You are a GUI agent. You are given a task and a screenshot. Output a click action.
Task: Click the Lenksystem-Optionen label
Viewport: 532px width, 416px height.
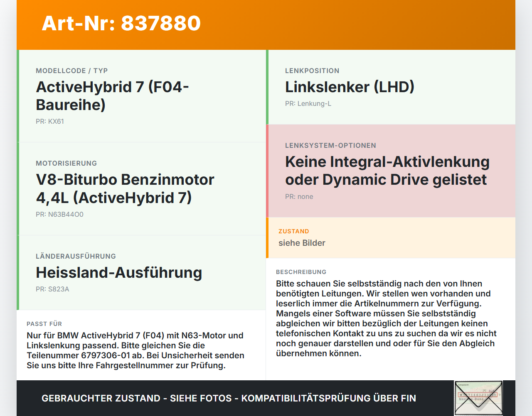coord(330,146)
